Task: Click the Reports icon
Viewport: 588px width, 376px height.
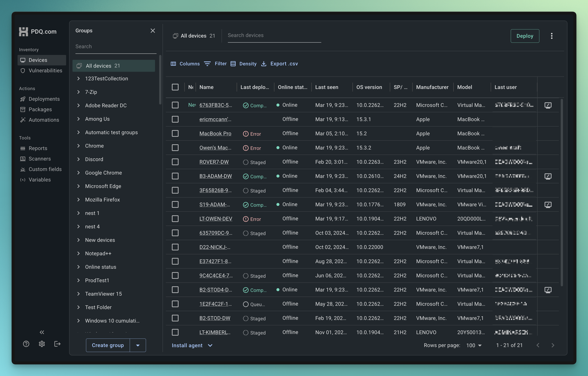Action: (x=23, y=148)
